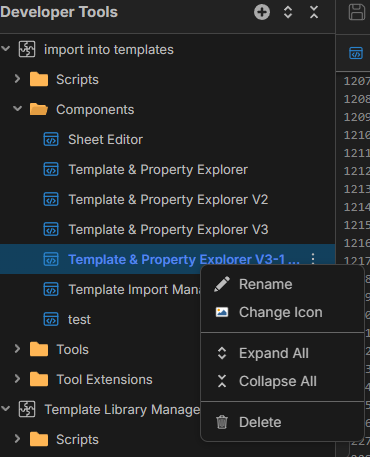
Task: Click the Tool Extensions folder icon
Action: coord(39,379)
